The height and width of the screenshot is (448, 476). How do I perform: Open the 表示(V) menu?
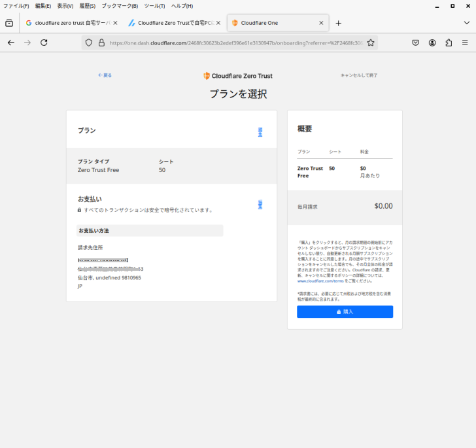tap(65, 6)
